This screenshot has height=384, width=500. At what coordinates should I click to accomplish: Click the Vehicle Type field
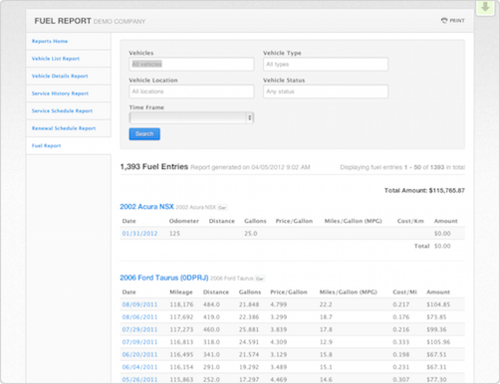pyautogui.click(x=326, y=64)
